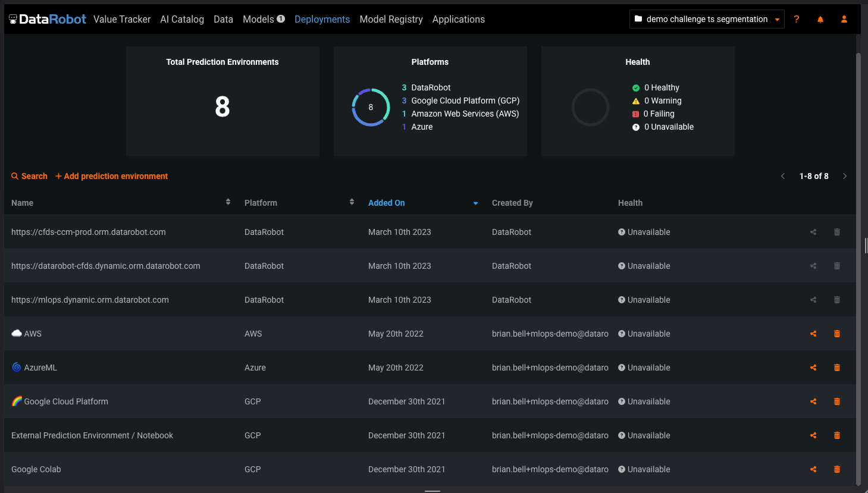
Task: Click the green Healthy status legend
Action: click(x=656, y=87)
